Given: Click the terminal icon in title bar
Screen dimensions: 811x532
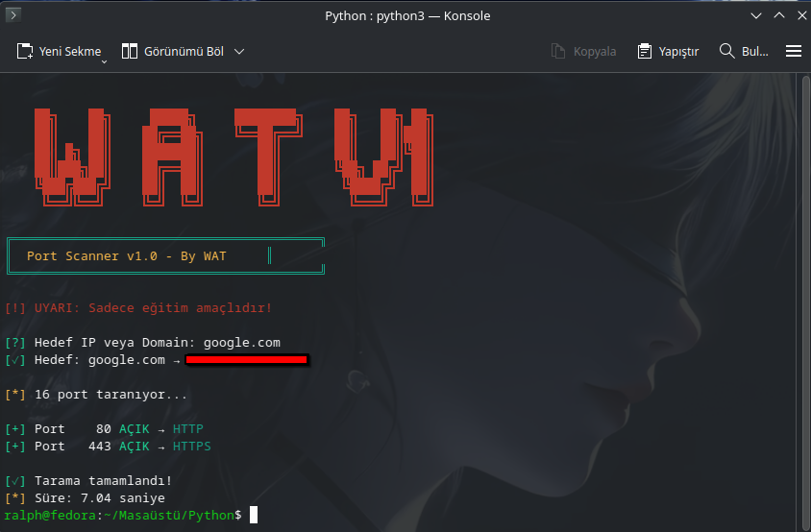Looking at the screenshot, I should click(x=12, y=15).
